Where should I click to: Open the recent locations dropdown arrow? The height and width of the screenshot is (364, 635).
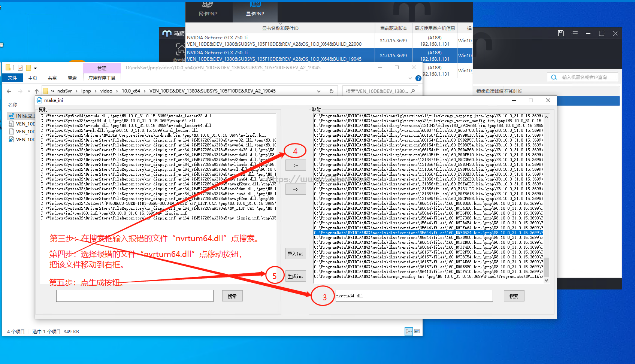[x=28, y=91]
